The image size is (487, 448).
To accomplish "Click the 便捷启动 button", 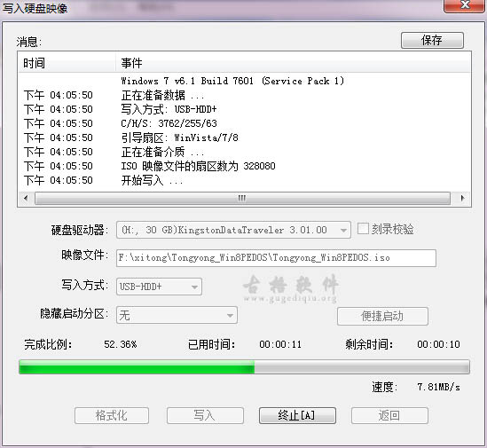I will tap(382, 317).
